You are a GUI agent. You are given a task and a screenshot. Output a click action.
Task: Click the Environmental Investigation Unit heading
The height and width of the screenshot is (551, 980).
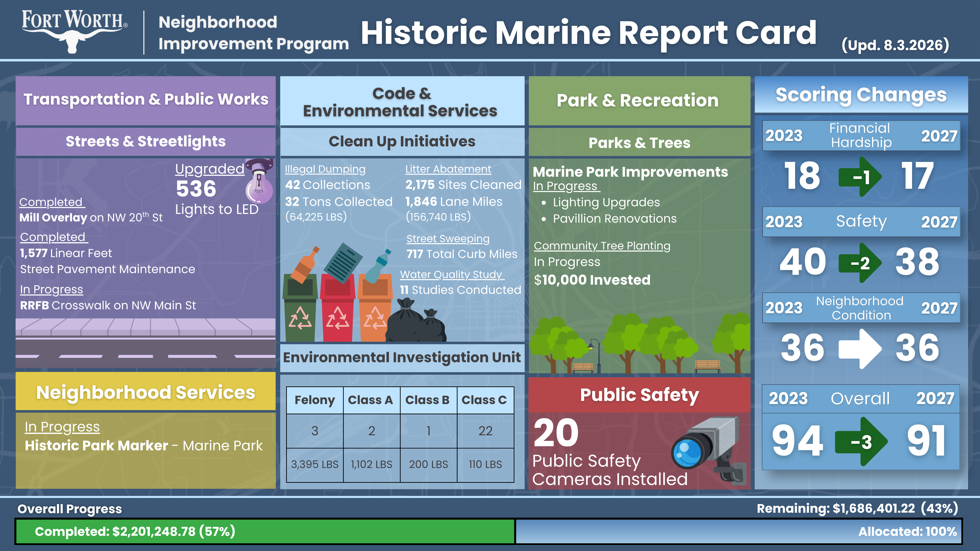click(402, 357)
